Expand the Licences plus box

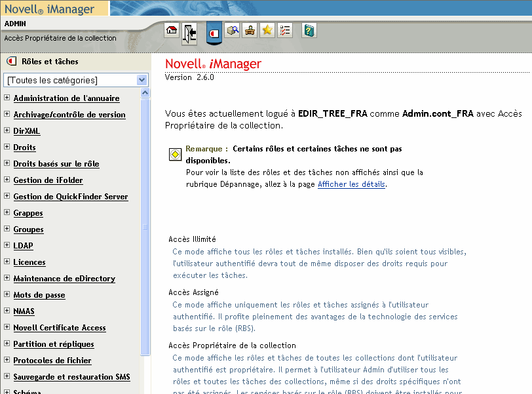(x=7, y=262)
